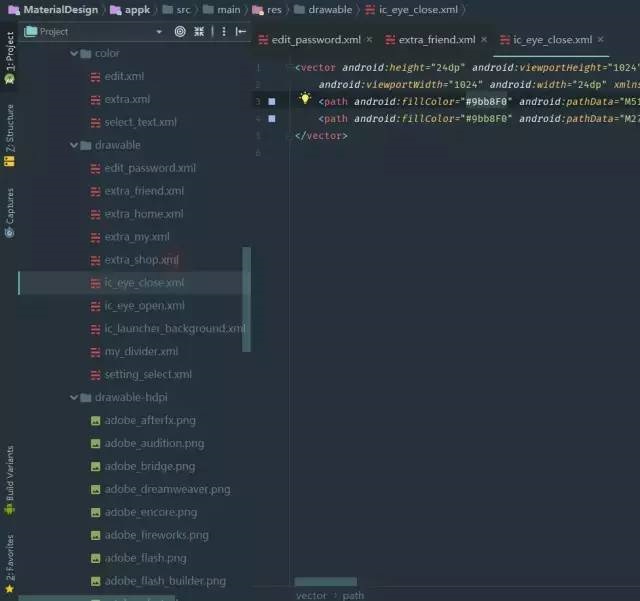Open select_text.xml file
The height and width of the screenshot is (601, 640).
[x=140, y=122]
